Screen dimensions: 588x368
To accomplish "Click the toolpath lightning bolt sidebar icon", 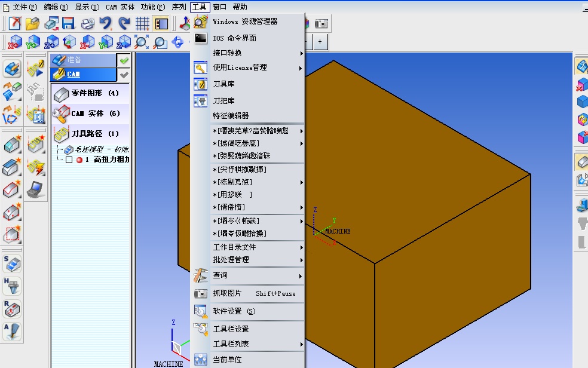I will (36, 167).
